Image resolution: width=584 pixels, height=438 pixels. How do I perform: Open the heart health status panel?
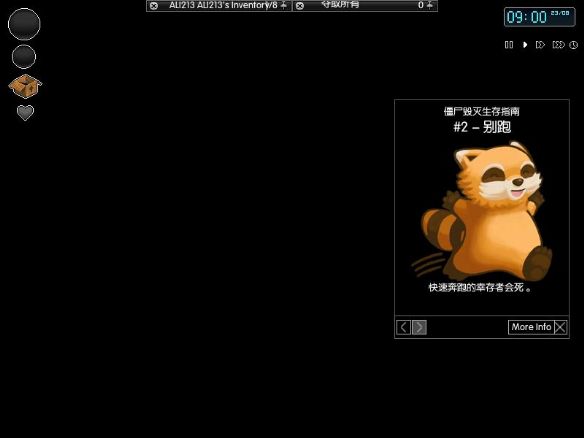point(25,113)
